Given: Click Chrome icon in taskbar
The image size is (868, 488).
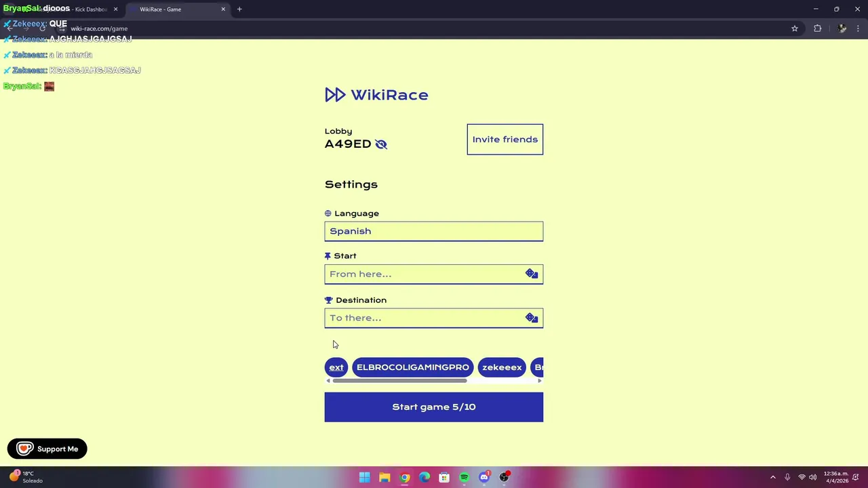Looking at the screenshot, I should pos(404,477).
